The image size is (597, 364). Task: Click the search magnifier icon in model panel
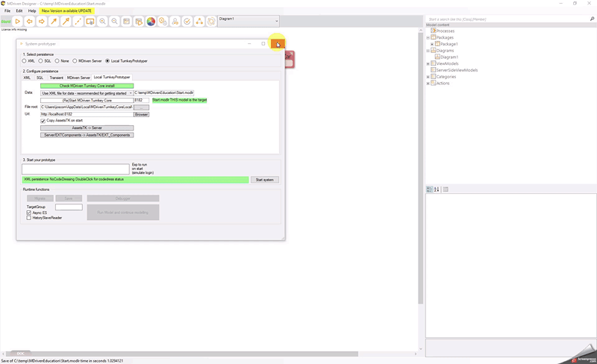click(592, 19)
